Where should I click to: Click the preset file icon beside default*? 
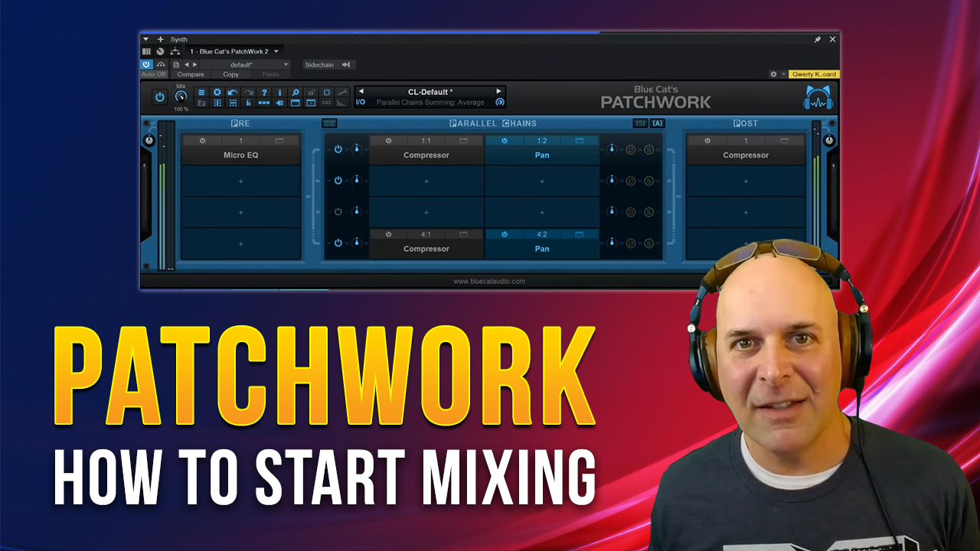pos(176,65)
